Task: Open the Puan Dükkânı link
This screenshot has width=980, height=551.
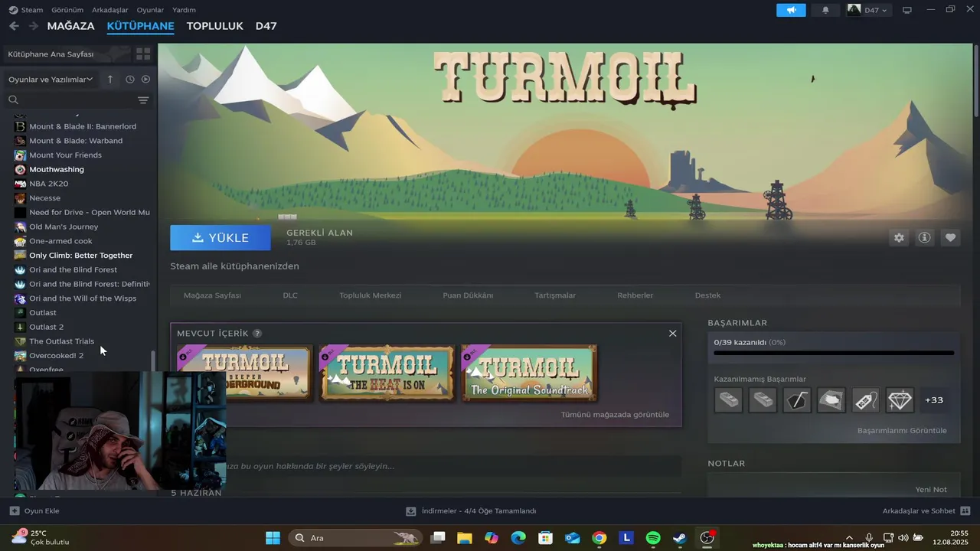Action: (x=468, y=295)
